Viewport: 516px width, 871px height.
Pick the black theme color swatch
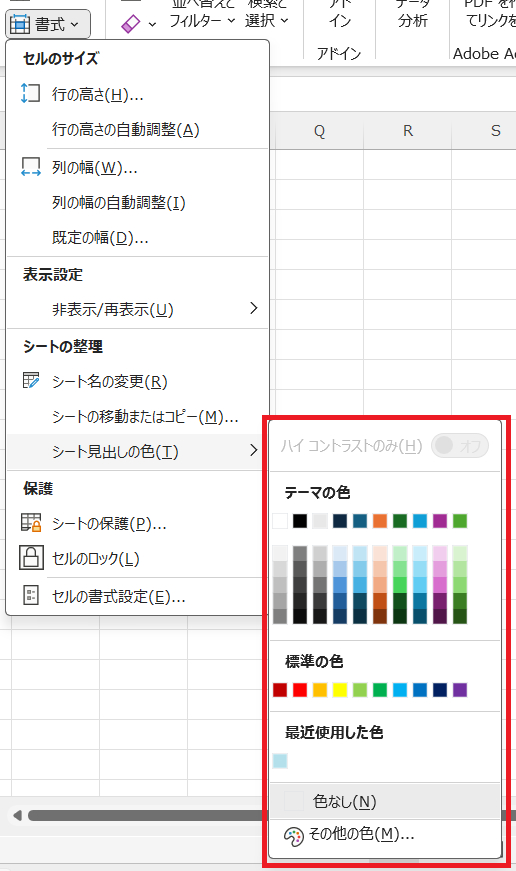[x=300, y=521]
